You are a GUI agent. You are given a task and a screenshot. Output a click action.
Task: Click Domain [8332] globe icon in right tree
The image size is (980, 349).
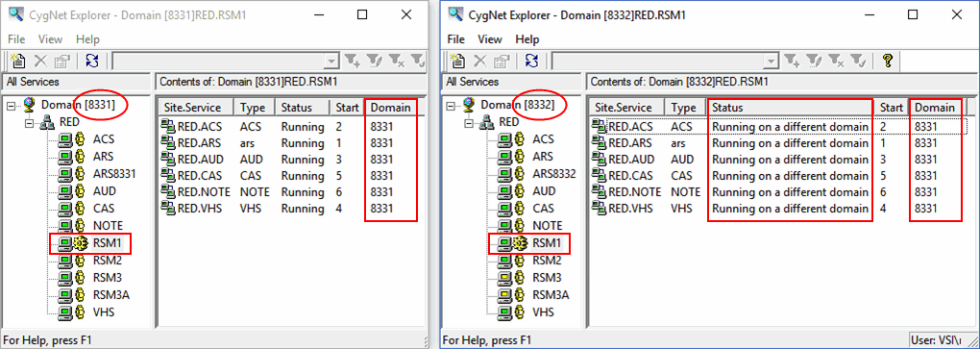tap(468, 105)
